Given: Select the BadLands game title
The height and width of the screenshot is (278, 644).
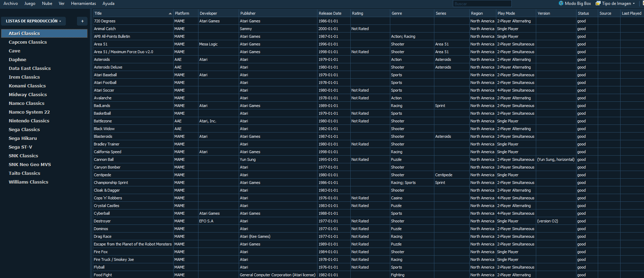Looking at the screenshot, I should click(x=102, y=106).
